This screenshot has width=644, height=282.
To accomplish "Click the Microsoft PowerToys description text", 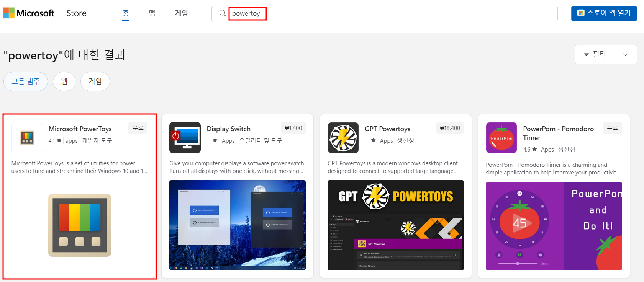I will [79, 167].
